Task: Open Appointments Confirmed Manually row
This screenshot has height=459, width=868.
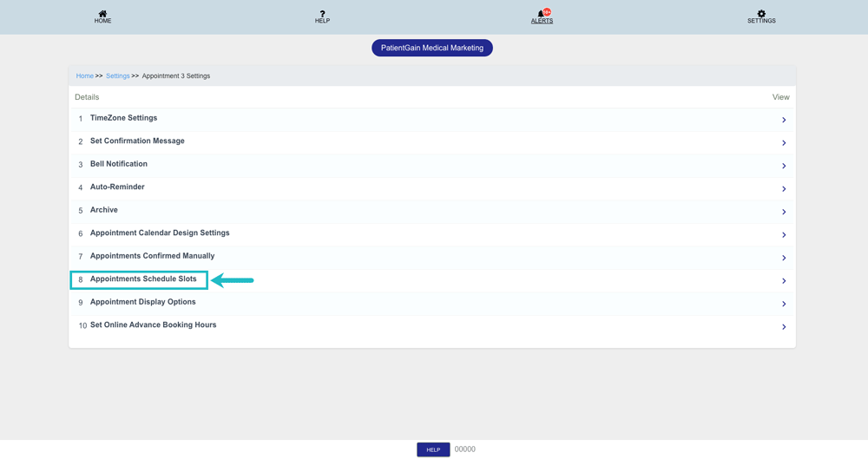Action: (431, 258)
